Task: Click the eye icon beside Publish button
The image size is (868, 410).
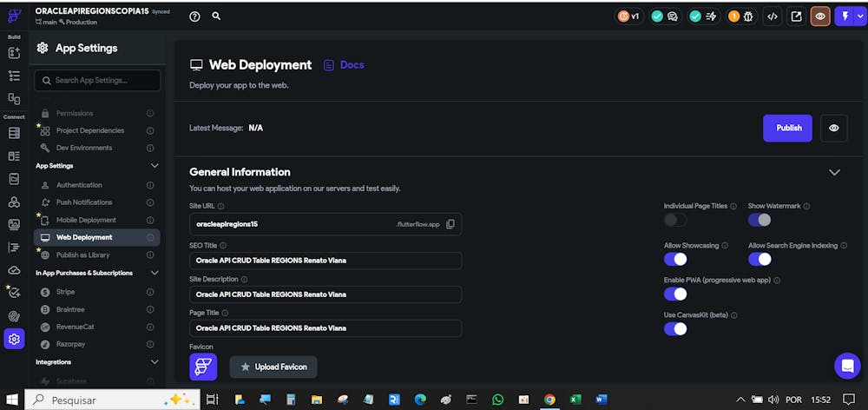Action: 834,128
